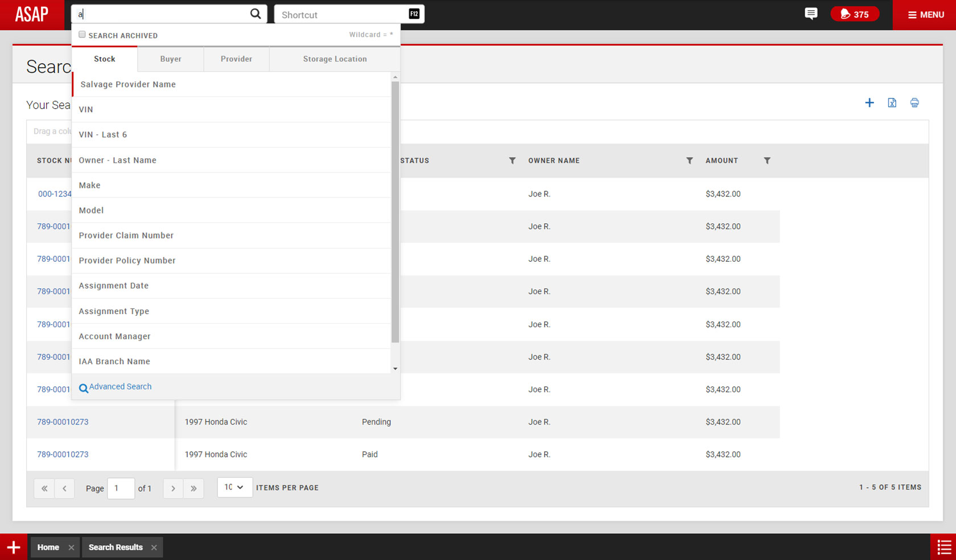Select the Storage Location tab
Image resolution: width=956 pixels, height=560 pixels.
pyautogui.click(x=335, y=59)
